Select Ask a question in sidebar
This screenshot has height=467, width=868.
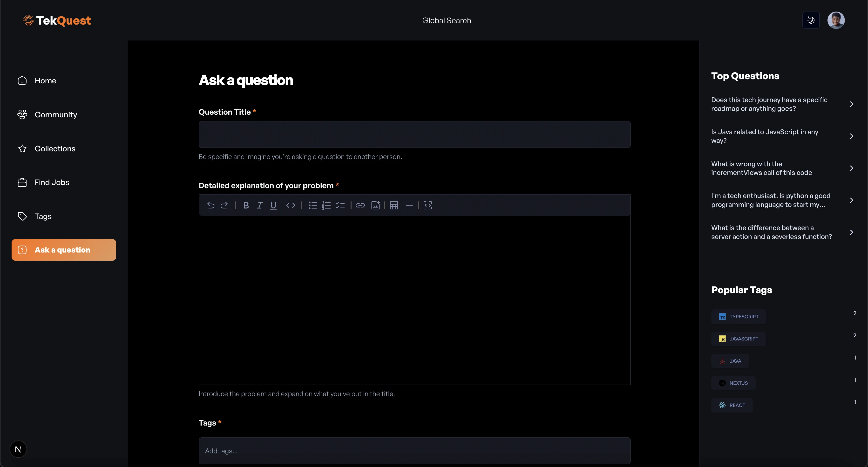(x=64, y=250)
